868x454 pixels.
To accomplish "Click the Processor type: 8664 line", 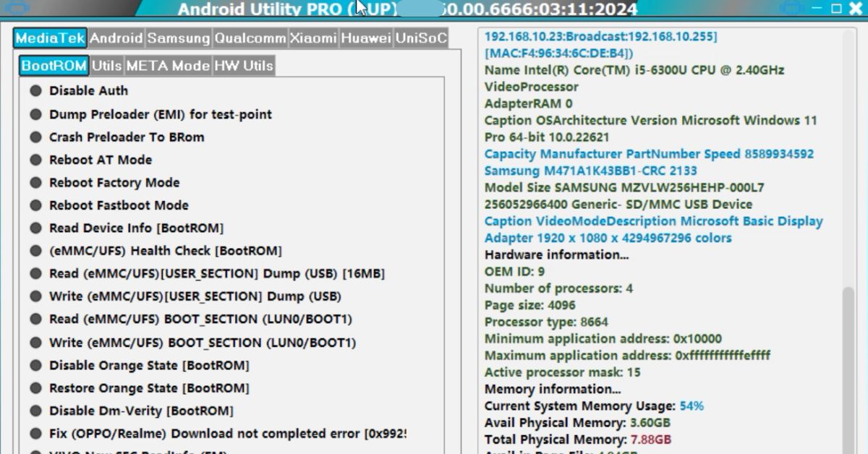I will (546, 322).
